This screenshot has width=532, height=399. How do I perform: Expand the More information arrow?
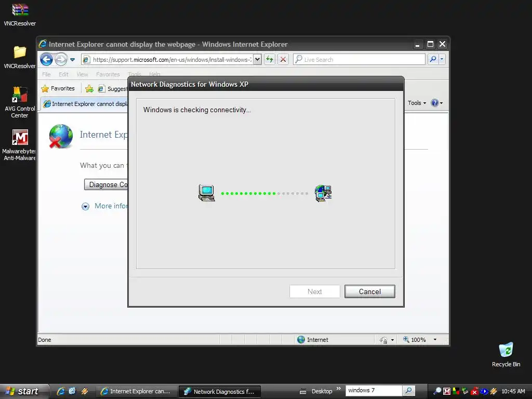pos(86,206)
